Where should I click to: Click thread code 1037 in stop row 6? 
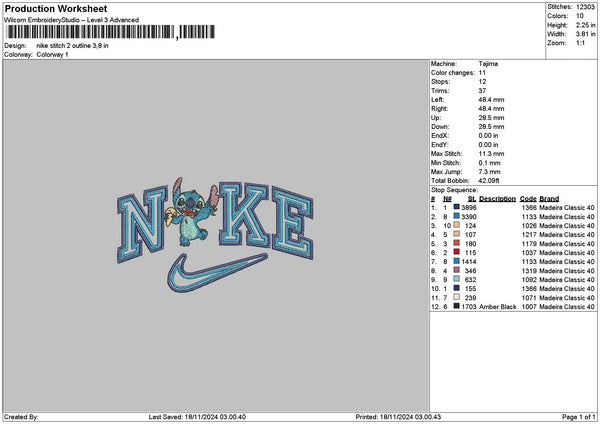[529, 253]
